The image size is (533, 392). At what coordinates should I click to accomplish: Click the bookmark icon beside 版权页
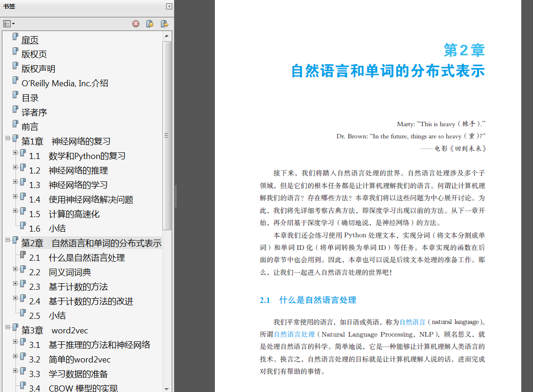point(15,51)
